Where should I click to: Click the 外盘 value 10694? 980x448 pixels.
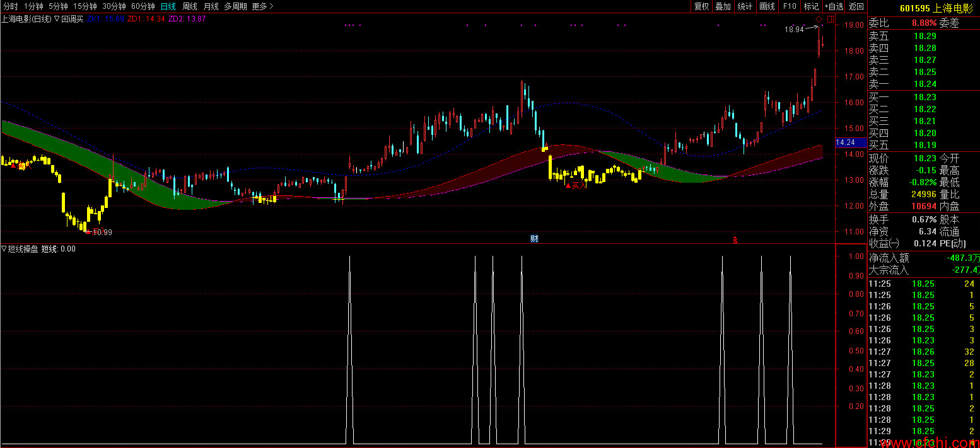click(923, 207)
